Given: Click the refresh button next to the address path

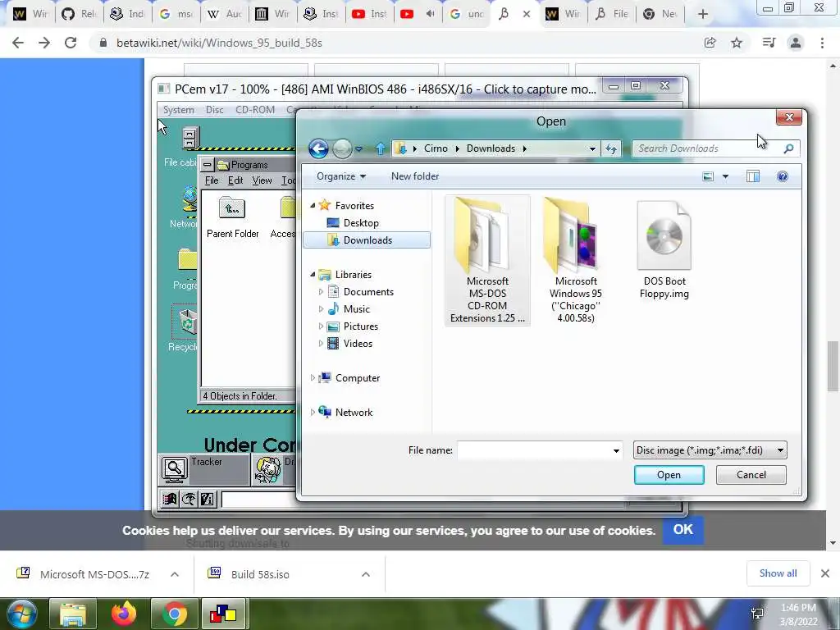Looking at the screenshot, I should pyautogui.click(x=611, y=148).
